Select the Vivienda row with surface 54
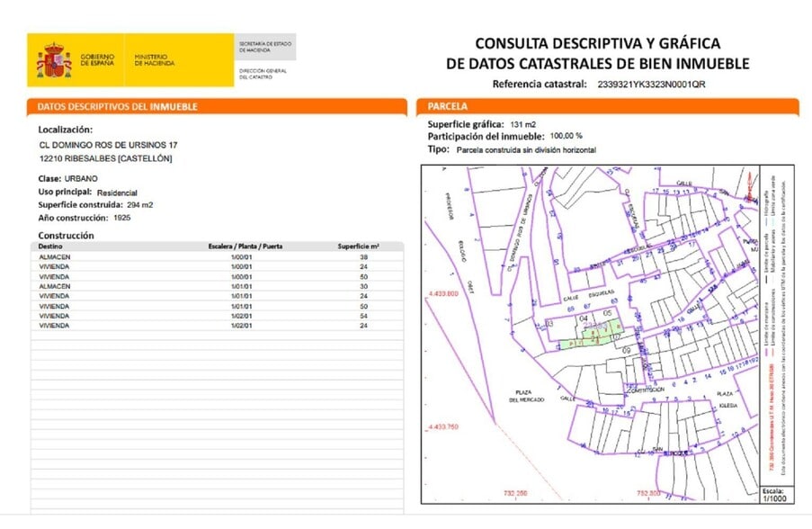Image resolution: width=812 pixels, height=529 pixels. point(216,316)
